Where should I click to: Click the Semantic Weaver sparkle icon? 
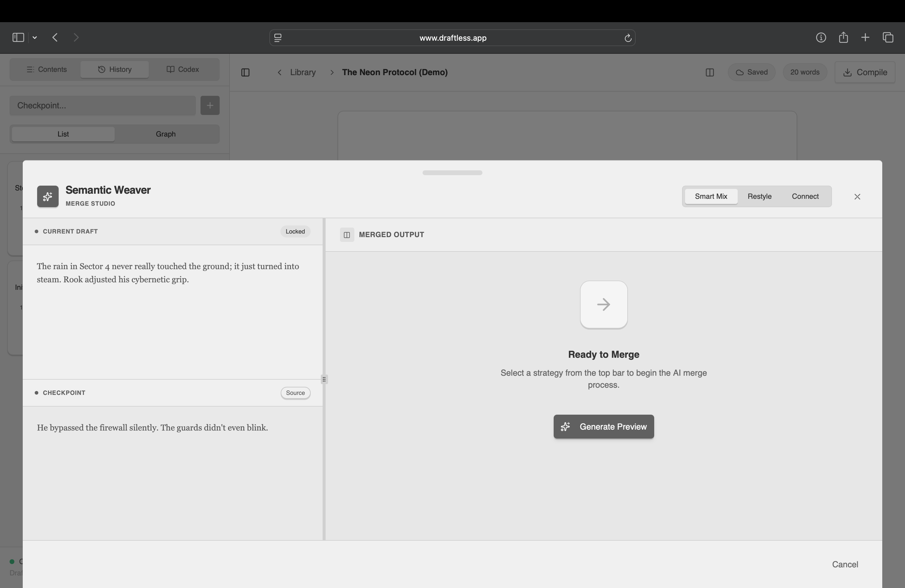click(48, 197)
